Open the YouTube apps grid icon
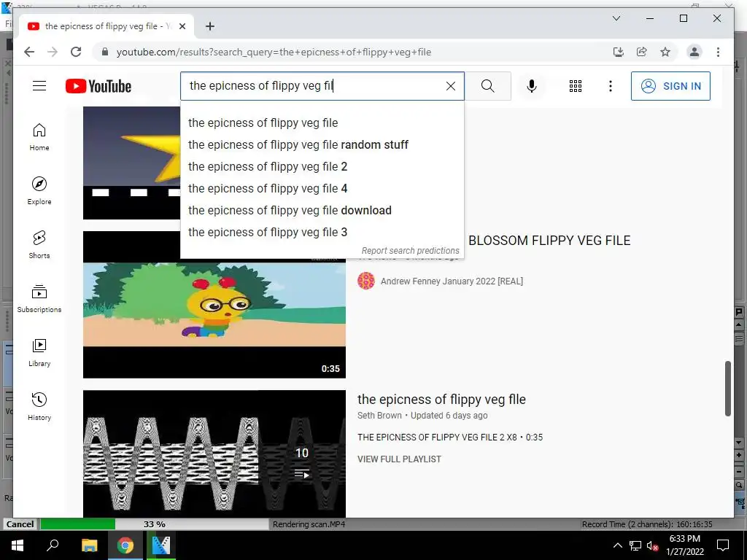The image size is (747, 560). [575, 86]
